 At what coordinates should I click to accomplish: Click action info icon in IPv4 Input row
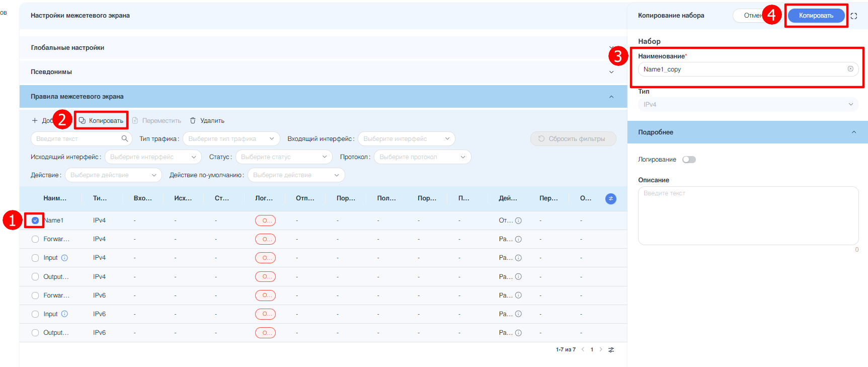tap(518, 258)
